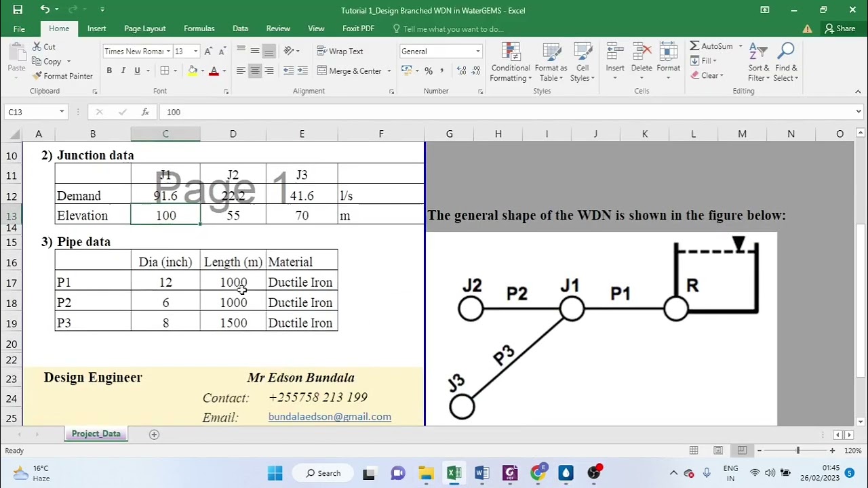
Task: Click Decrease Decimal icon
Action: click(476, 70)
